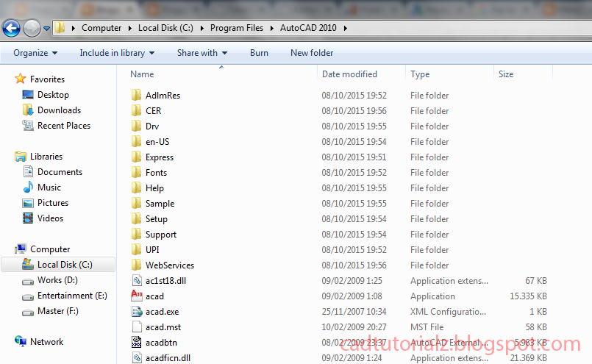
Task: Open the Share with dropdown
Action: (x=202, y=53)
